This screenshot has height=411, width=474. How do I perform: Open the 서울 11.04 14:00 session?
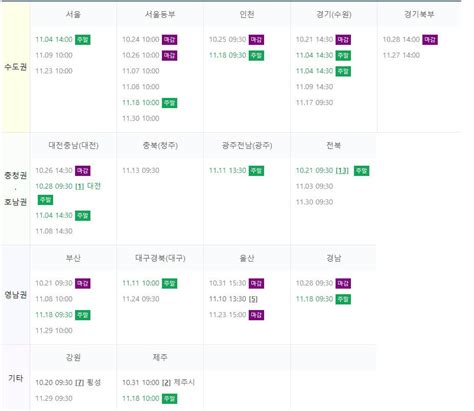(x=54, y=39)
